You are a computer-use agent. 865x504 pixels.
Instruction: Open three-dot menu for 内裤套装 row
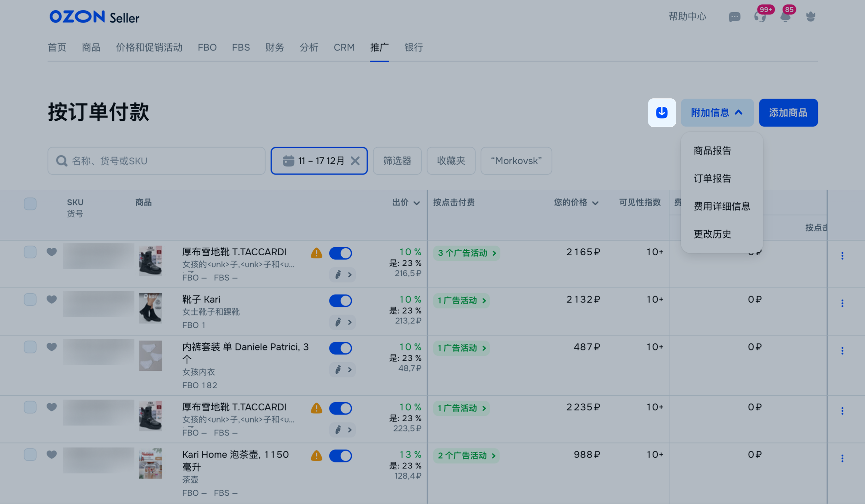coord(842,351)
